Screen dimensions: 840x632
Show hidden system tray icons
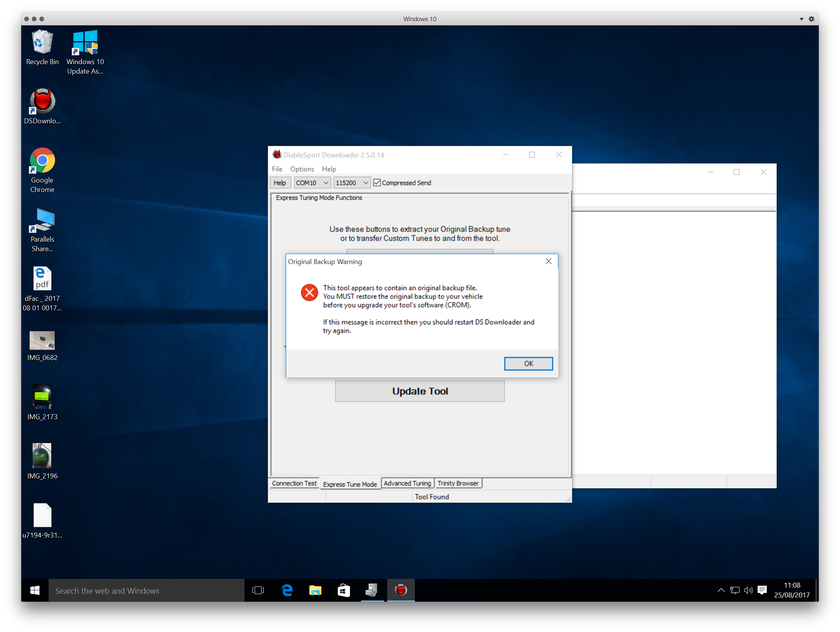[x=721, y=590]
